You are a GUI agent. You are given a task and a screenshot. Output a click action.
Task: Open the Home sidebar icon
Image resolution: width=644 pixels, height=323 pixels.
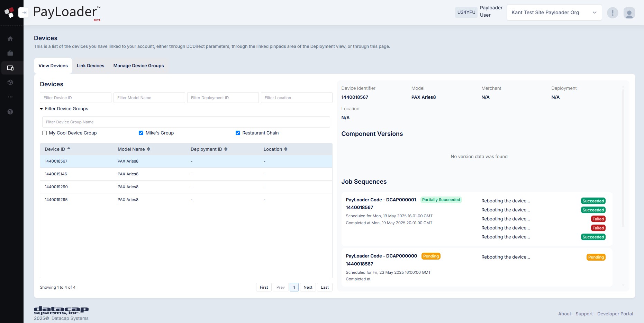click(x=10, y=38)
